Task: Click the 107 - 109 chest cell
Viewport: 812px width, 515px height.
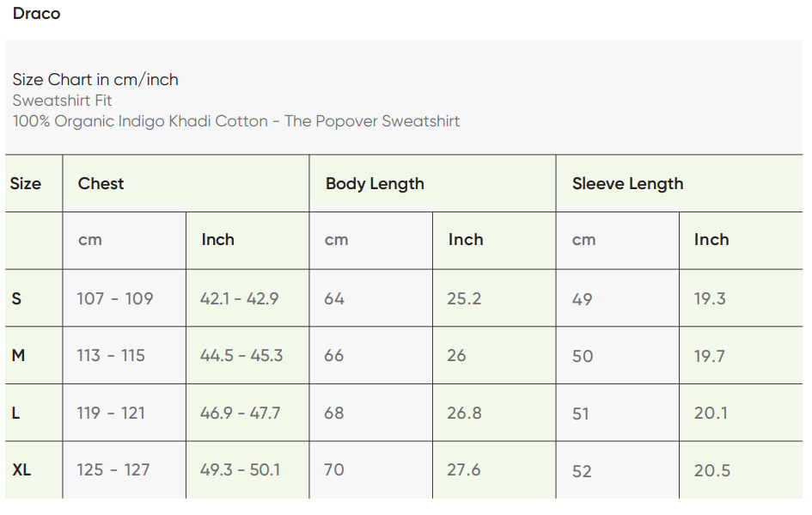Action: pyautogui.click(x=114, y=299)
